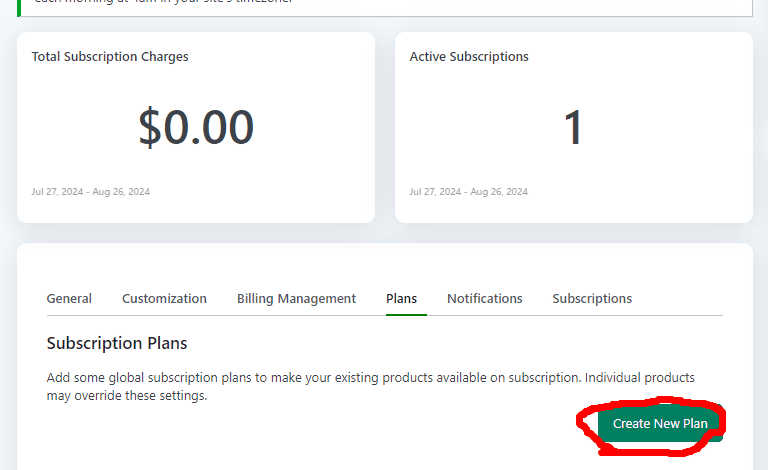The image size is (768, 470).
Task: Click the Create New Plan button
Action: [x=660, y=423]
